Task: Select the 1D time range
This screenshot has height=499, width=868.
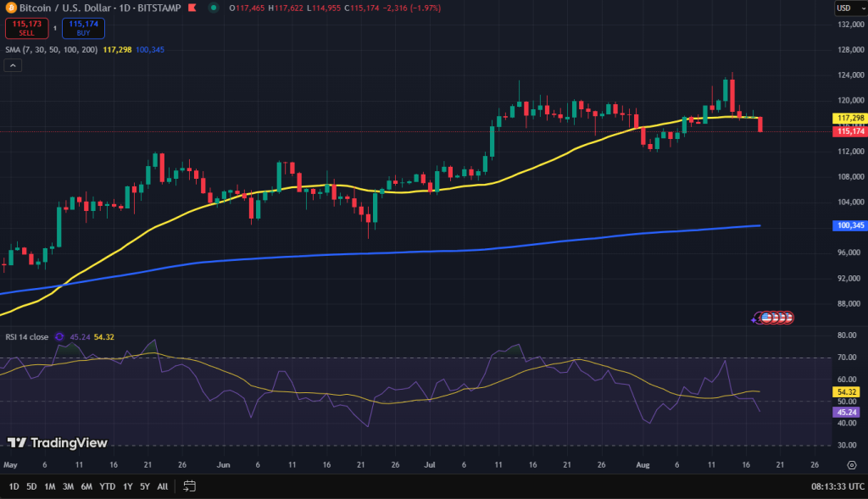Action: click(14, 486)
